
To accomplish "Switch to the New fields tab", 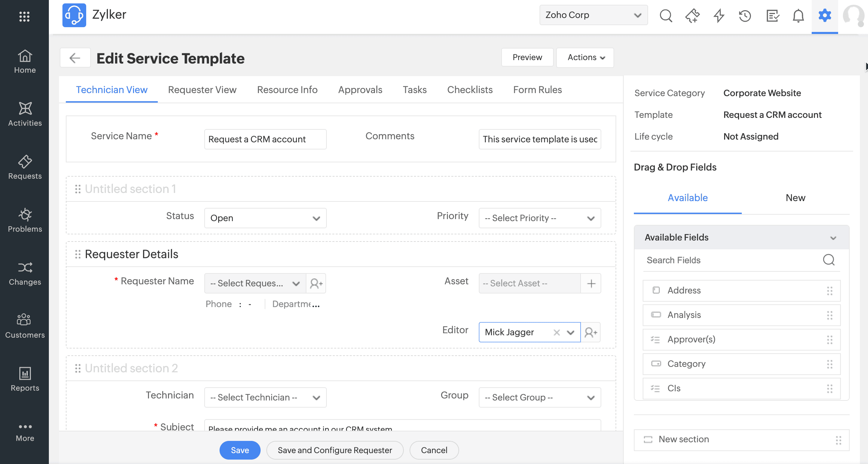I will [x=795, y=198].
